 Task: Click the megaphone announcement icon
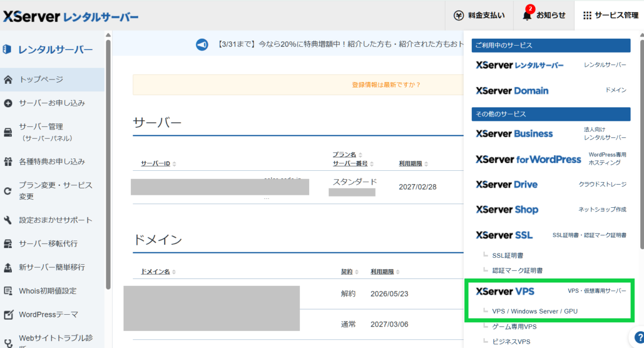(x=202, y=45)
